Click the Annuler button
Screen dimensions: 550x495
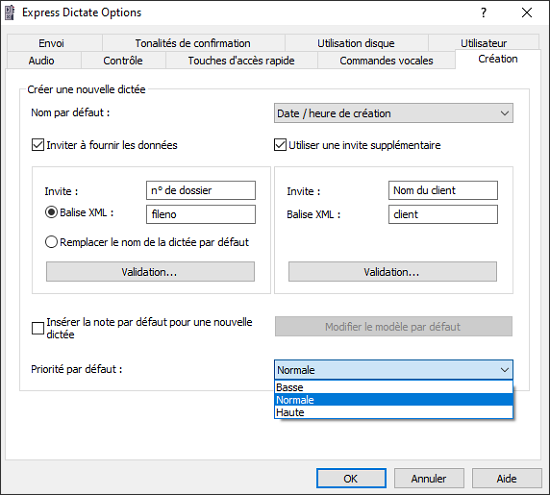(429, 478)
